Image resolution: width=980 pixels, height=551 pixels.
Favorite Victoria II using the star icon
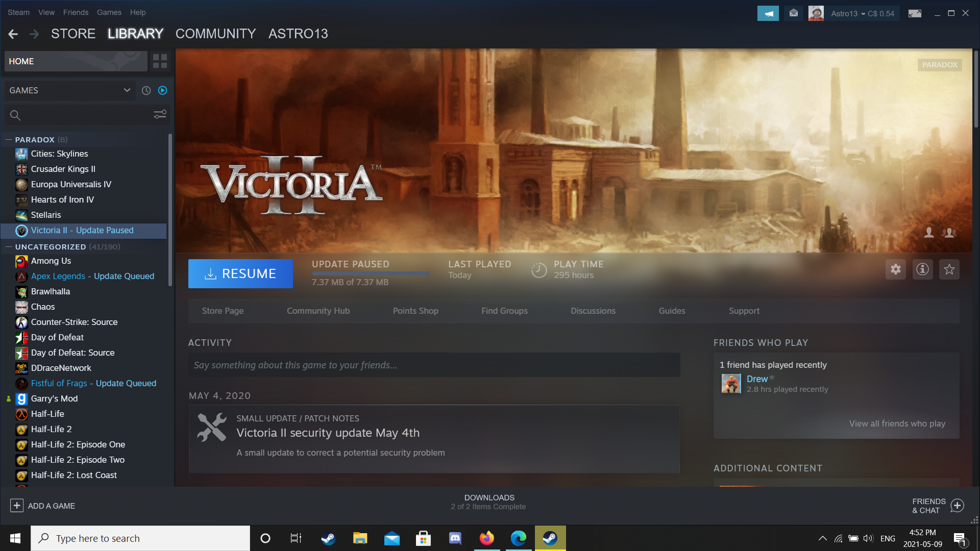click(949, 269)
